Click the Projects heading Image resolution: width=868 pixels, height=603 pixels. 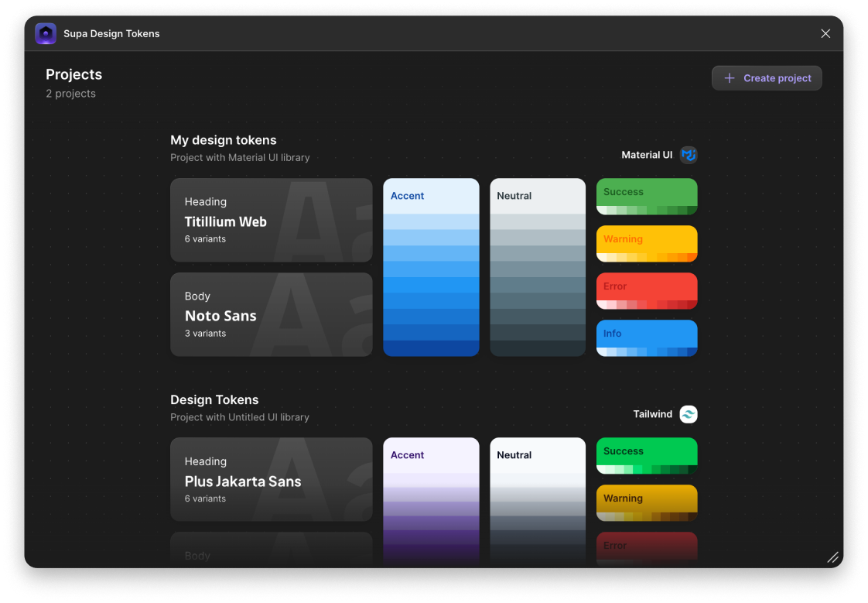coord(73,74)
